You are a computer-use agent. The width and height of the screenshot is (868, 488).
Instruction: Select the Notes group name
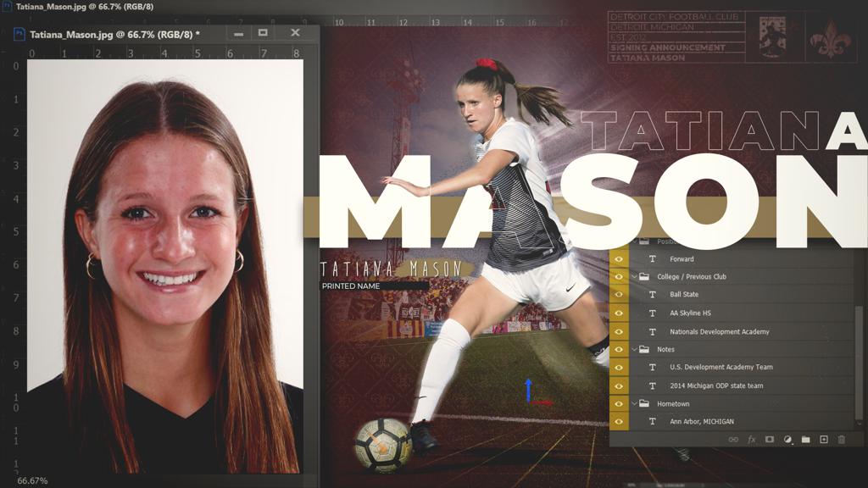point(665,349)
